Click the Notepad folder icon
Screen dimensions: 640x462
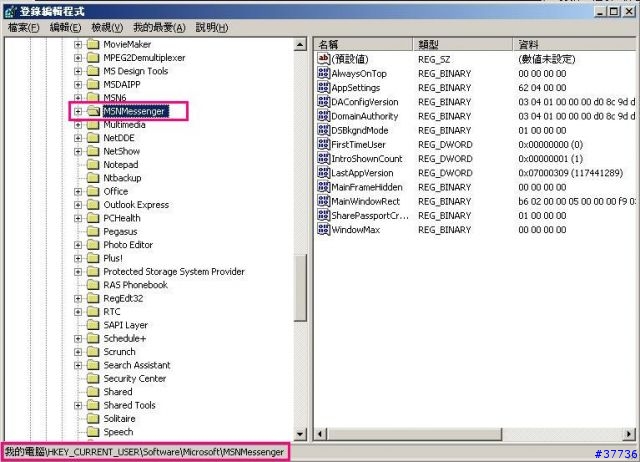click(x=93, y=164)
